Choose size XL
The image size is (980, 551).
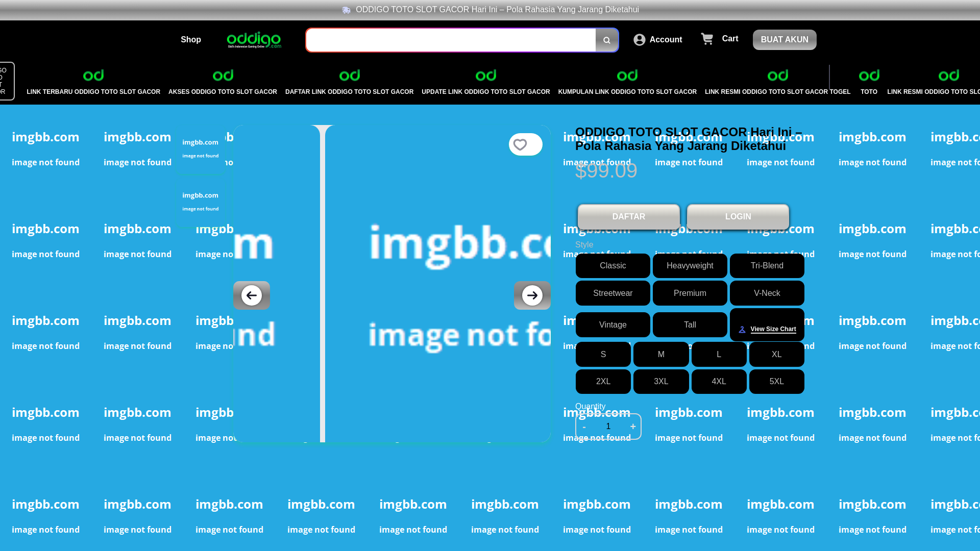pos(776,355)
